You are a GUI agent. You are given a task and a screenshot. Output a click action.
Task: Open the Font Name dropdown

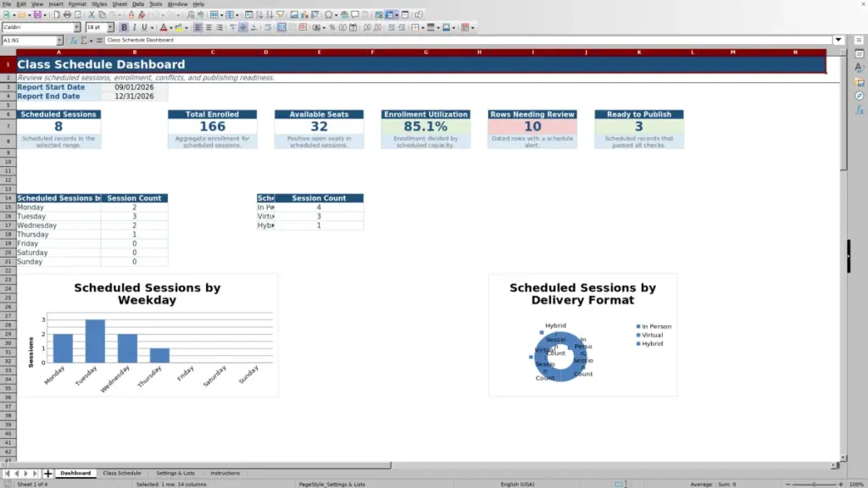pyautogui.click(x=76, y=27)
